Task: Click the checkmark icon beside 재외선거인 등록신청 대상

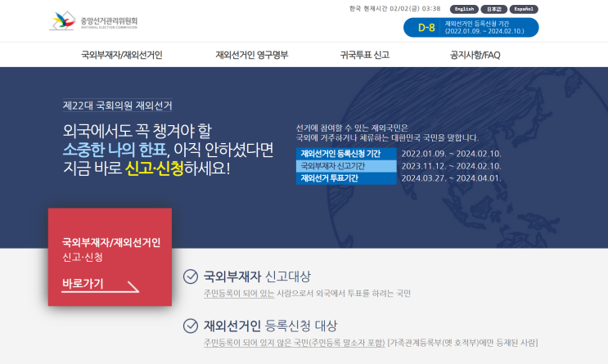Action: [191, 326]
